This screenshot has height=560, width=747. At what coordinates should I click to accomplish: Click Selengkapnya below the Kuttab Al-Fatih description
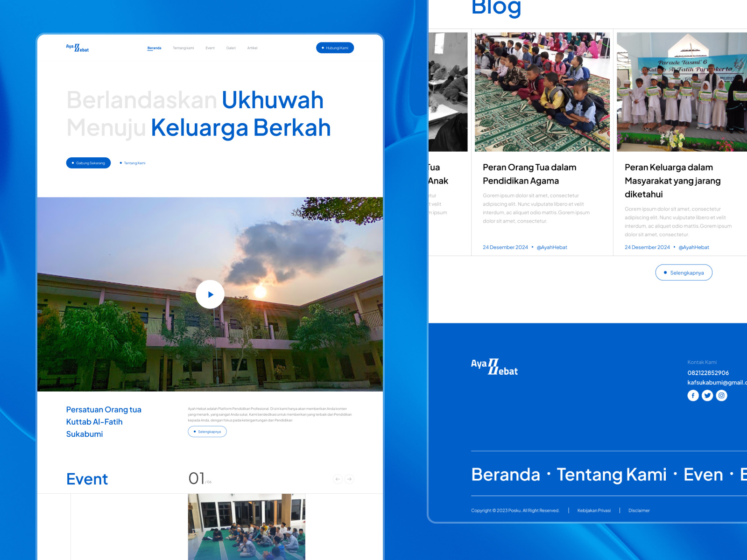207,432
